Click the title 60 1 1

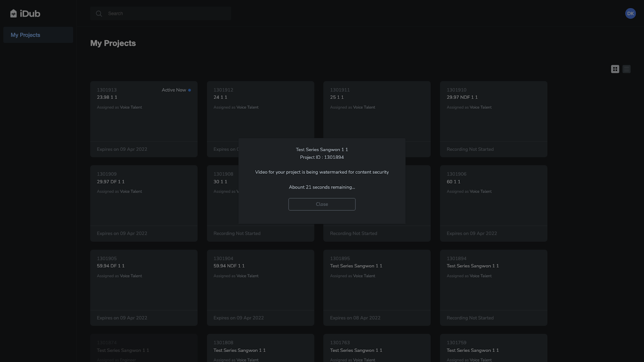coord(454,182)
